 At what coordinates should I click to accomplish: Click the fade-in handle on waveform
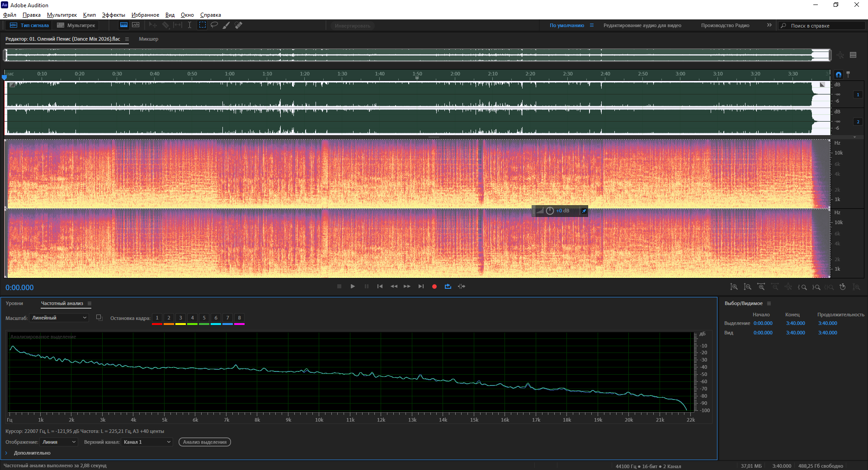coord(12,85)
